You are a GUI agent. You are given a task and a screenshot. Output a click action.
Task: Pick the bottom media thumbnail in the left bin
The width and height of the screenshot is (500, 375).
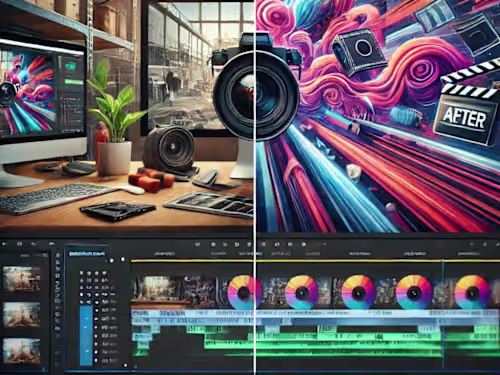pyautogui.click(x=22, y=351)
